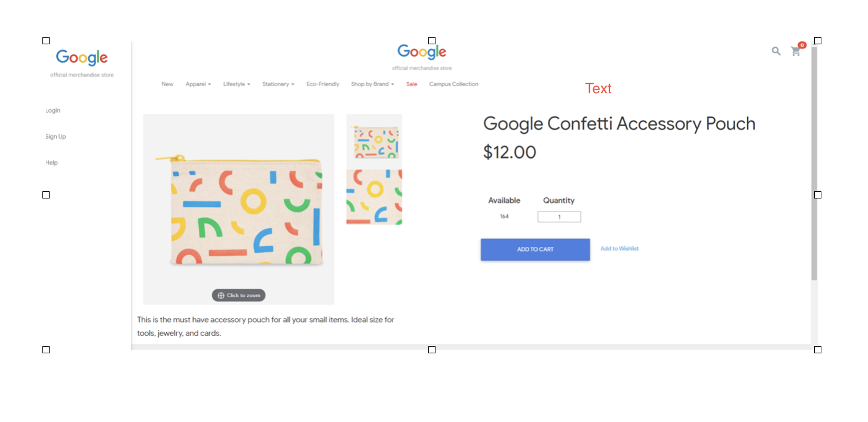
Task: Click the shopping cart icon
Action: point(796,51)
